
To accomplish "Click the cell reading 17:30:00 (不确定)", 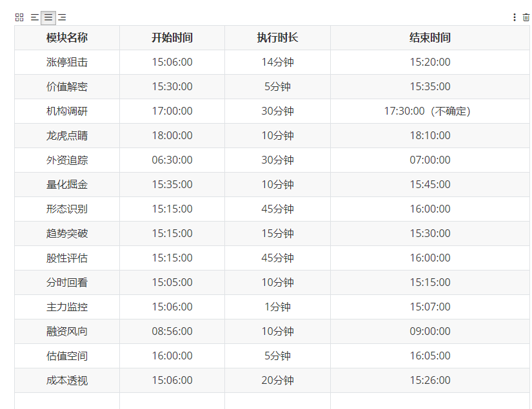I will click(x=430, y=111).
